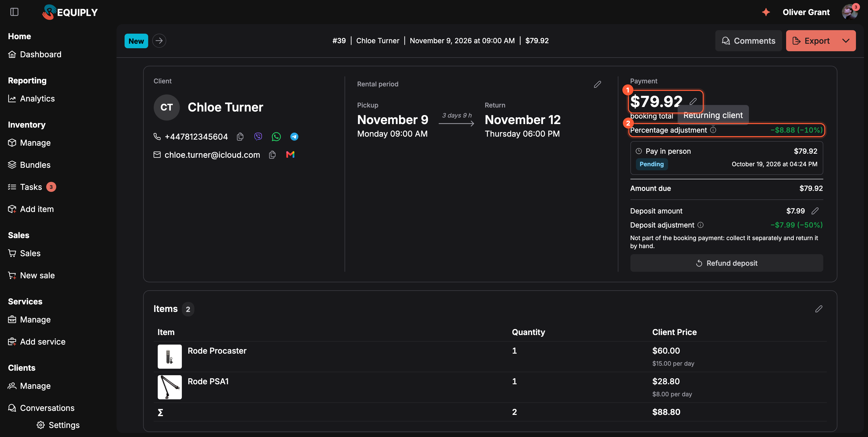
Task: Show info for Deposit adjustment
Action: pyautogui.click(x=700, y=225)
